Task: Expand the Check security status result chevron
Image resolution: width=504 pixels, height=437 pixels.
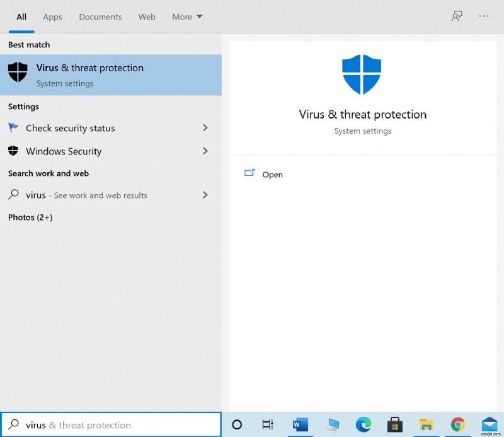Action: point(205,128)
